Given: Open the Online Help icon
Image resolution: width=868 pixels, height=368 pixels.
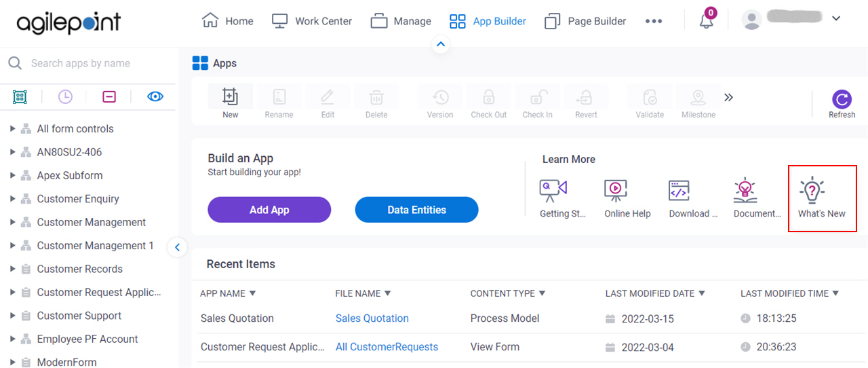Looking at the screenshot, I should (x=616, y=190).
